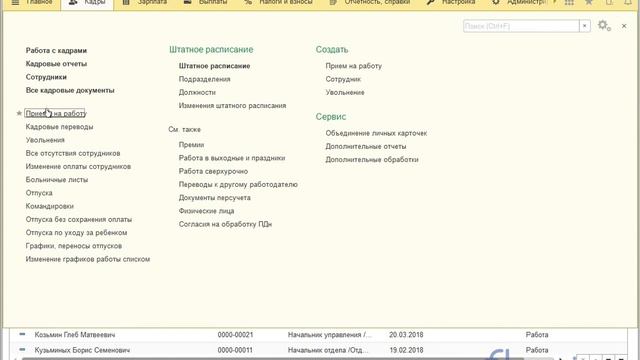The image size is (640, 360).
Task: Open Отпуска по уходу за ребенком
Action: (x=76, y=233)
